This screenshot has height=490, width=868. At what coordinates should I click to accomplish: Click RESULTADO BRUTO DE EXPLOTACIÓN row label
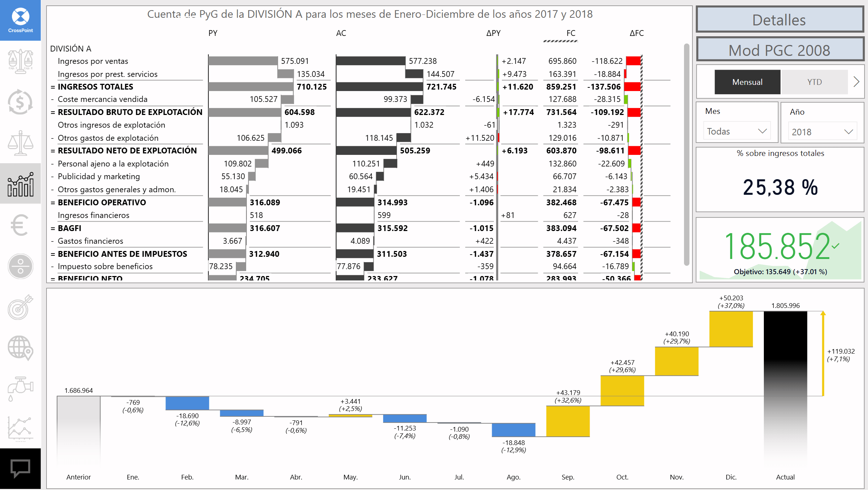pyautogui.click(x=130, y=112)
